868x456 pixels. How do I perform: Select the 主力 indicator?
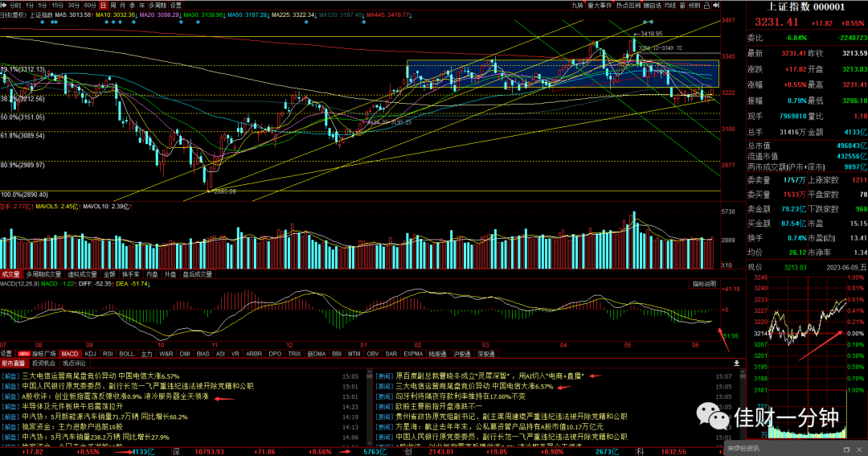point(147,354)
